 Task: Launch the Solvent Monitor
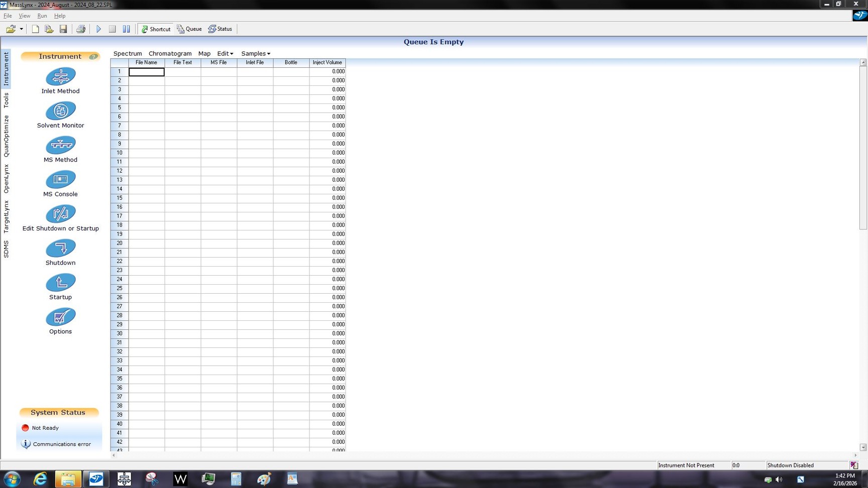[x=60, y=111]
